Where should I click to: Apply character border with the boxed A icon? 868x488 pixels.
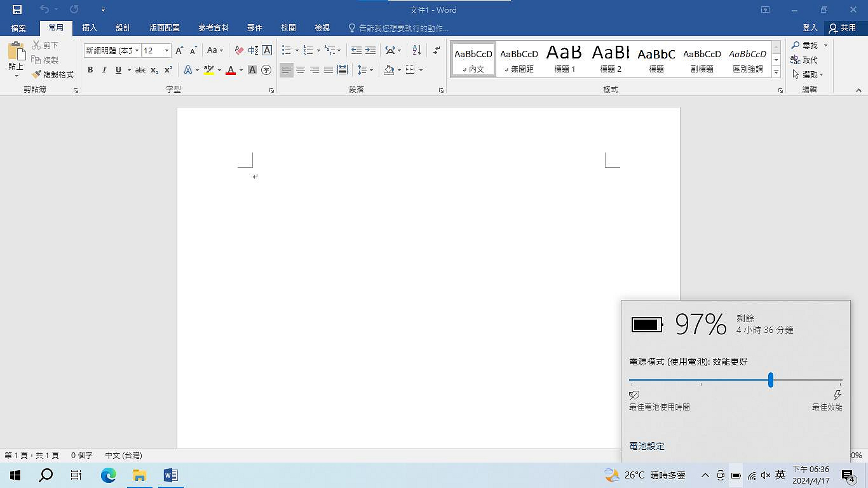pos(267,50)
